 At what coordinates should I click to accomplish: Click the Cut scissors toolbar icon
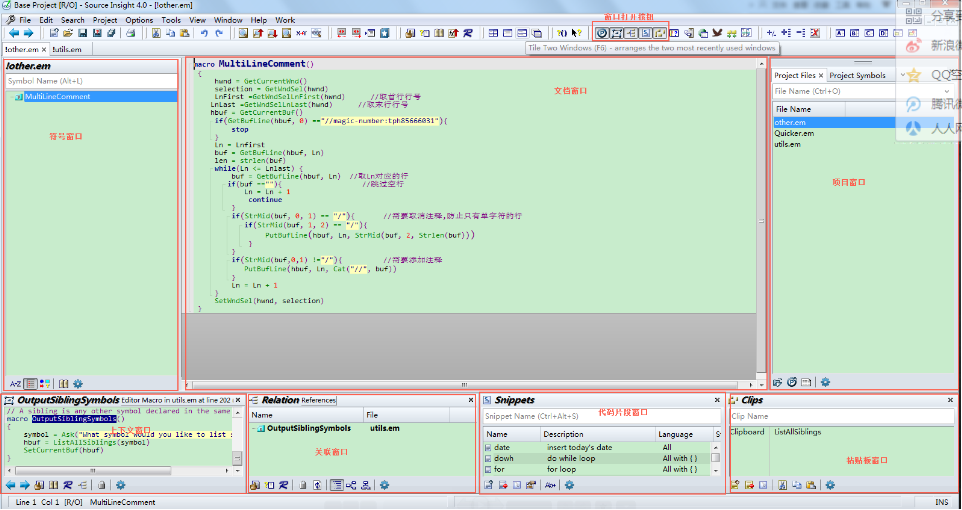pos(156,33)
